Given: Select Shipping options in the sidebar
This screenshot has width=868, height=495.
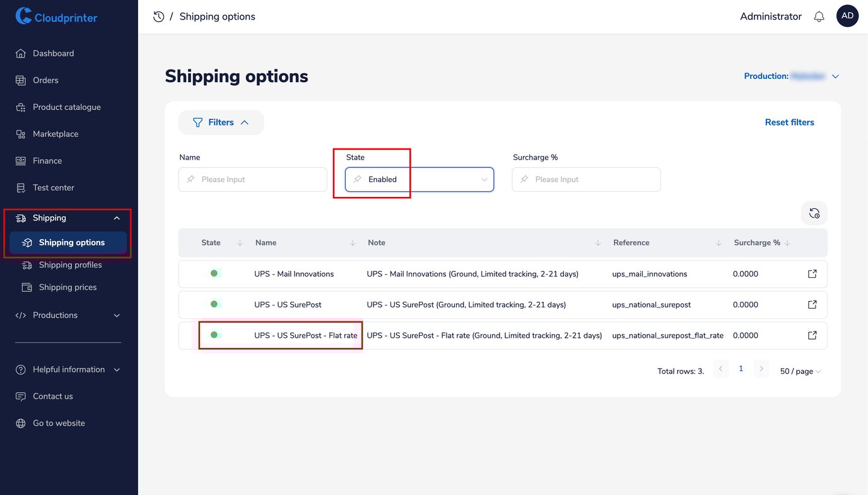Looking at the screenshot, I should pos(71,242).
